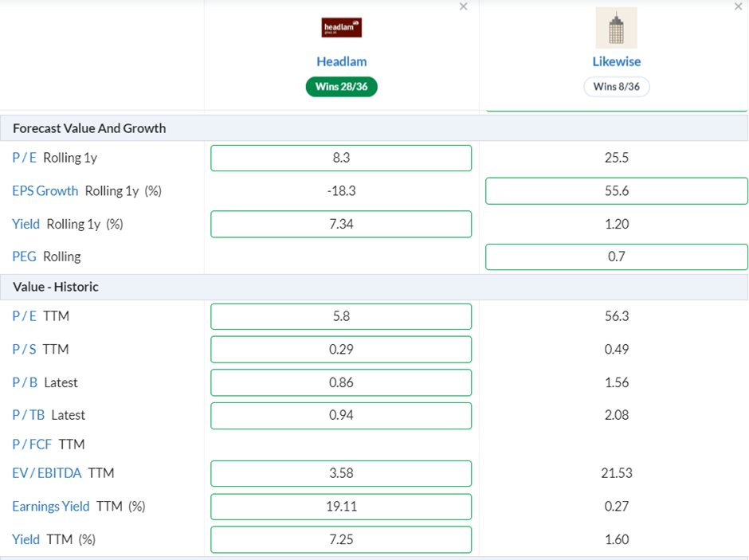Select Likewise's rolling Yield value 1.20

coord(616,224)
